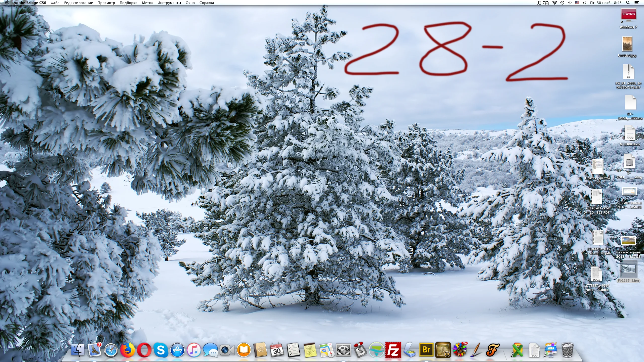644x362 pixels.
Task: Launch Skype from the dock
Action: [x=161, y=350]
